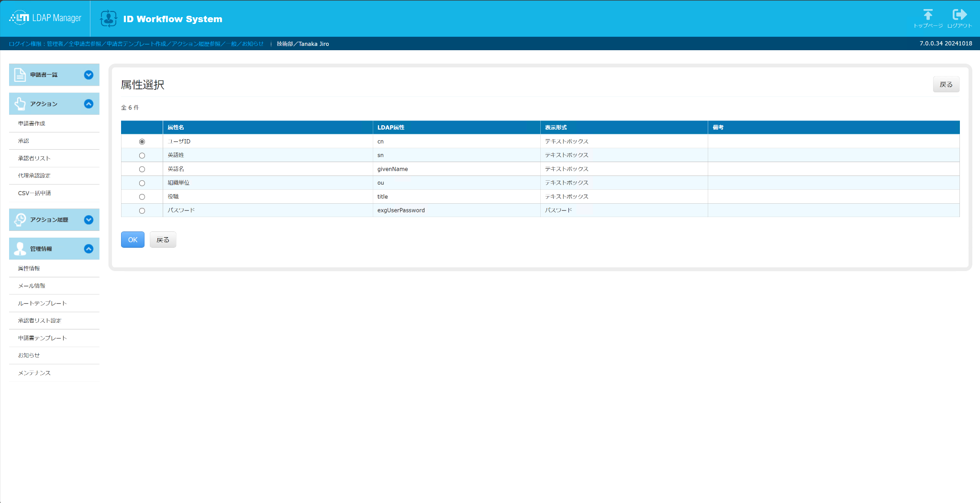Select the 役職 radio button

(142, 197)
